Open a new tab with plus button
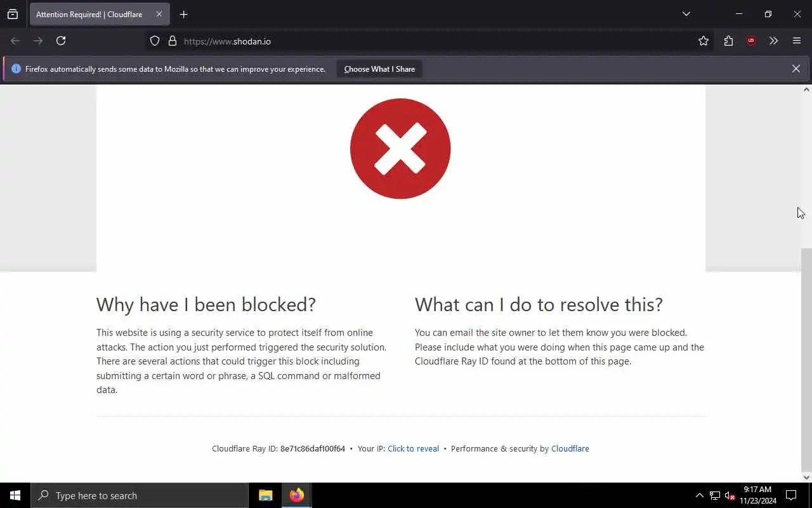812x508 pixels. pyautogui.click(x=183, y=14)
